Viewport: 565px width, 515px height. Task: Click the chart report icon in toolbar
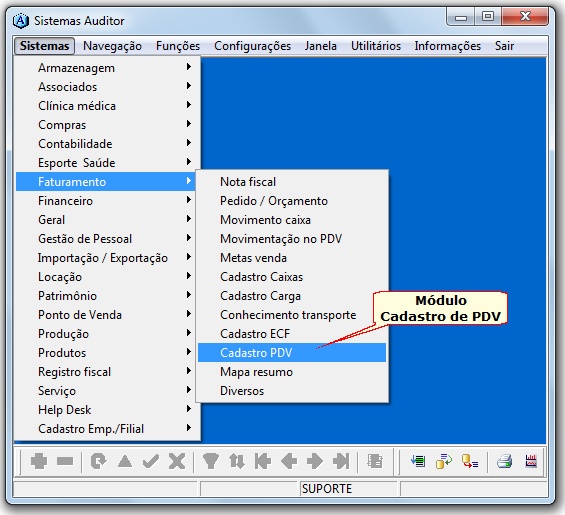pos(531,461)
